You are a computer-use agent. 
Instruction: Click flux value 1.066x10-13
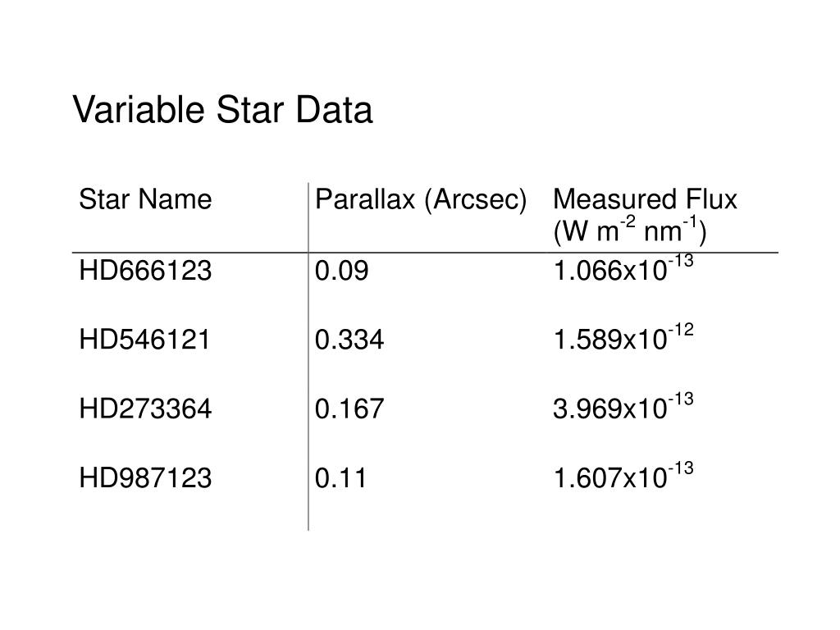623,268
